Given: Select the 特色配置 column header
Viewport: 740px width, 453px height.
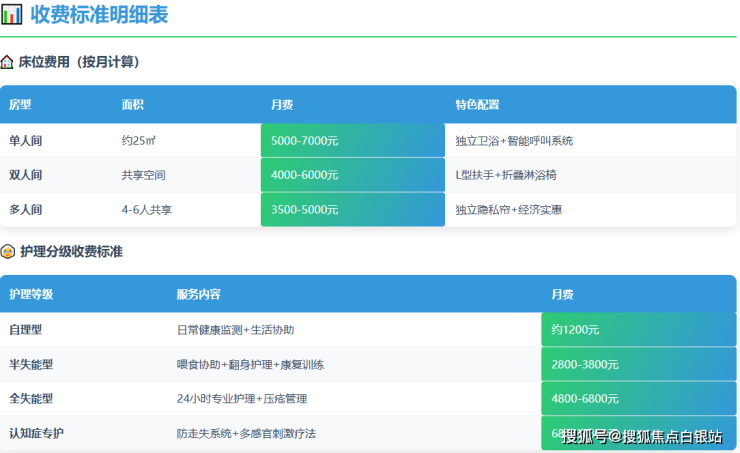Looking at the screenshot, I should point(477,104).
